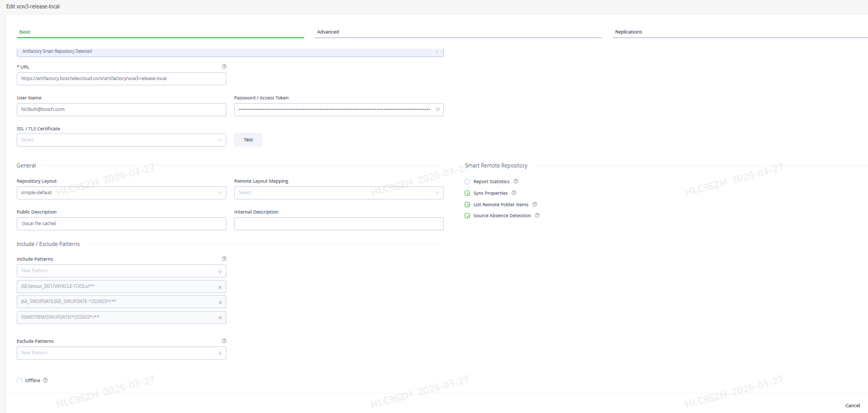
Task: Expand the Repository Layout dropdown
Action: [x=121, y=193]
